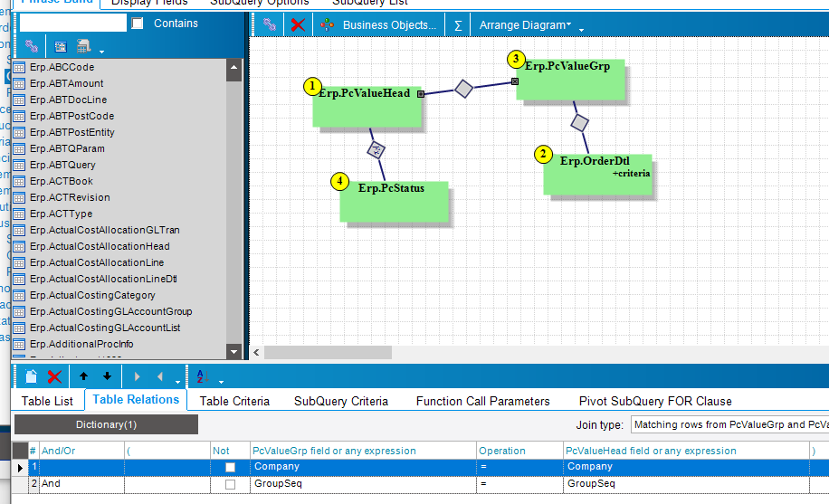Select Erp.ACTType table
Viewport: 829px width, 504px height.
pyautogui.click(x=61, y=214)
